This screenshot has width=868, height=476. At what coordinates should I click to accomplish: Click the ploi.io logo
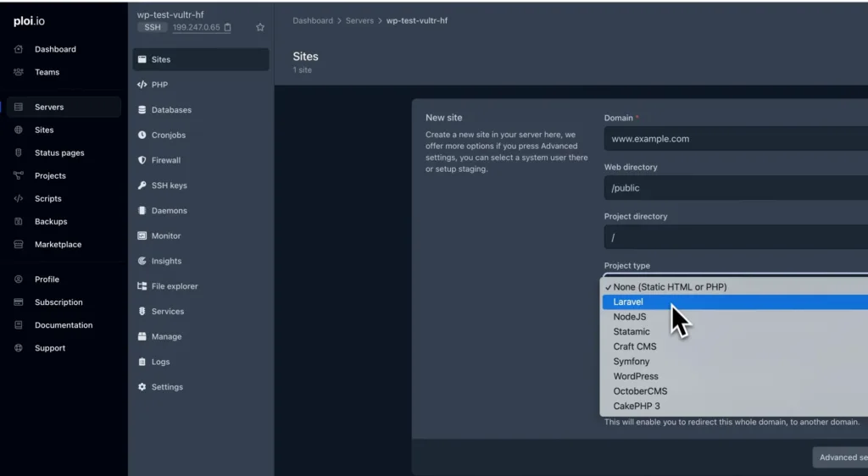[x=30, y=21]
